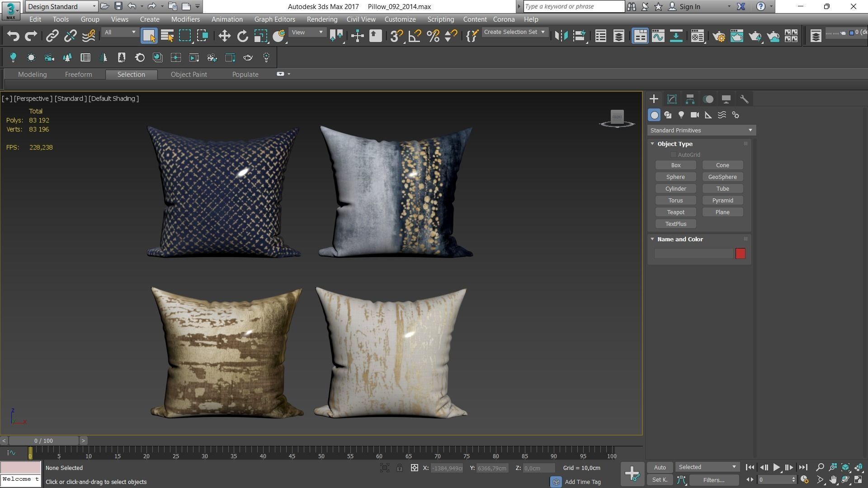Collapse the Object Type rollout

652,144
